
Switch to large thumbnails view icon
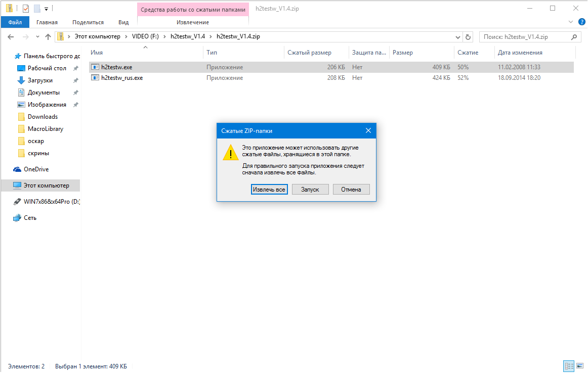tap(580, 366)
